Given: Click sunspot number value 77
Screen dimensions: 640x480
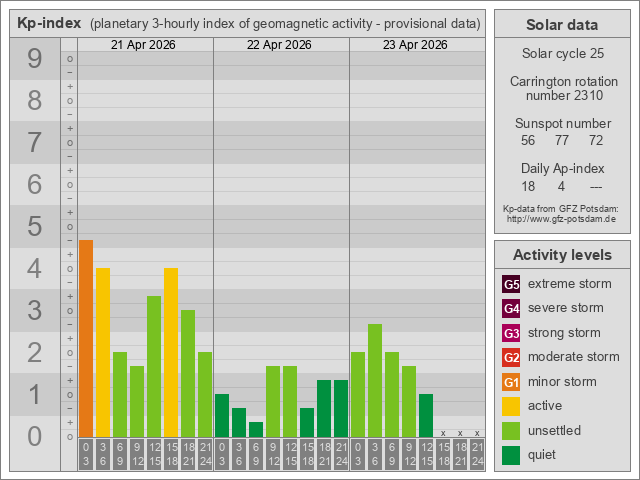Looking at the screenshot, I should pyautogui.click(x=562, y=140).
